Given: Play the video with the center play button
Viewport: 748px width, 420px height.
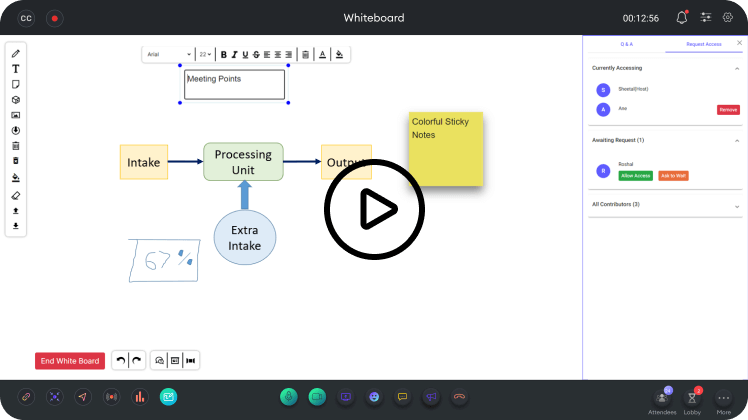Looking at the screenshot, I should coord(374,210).
